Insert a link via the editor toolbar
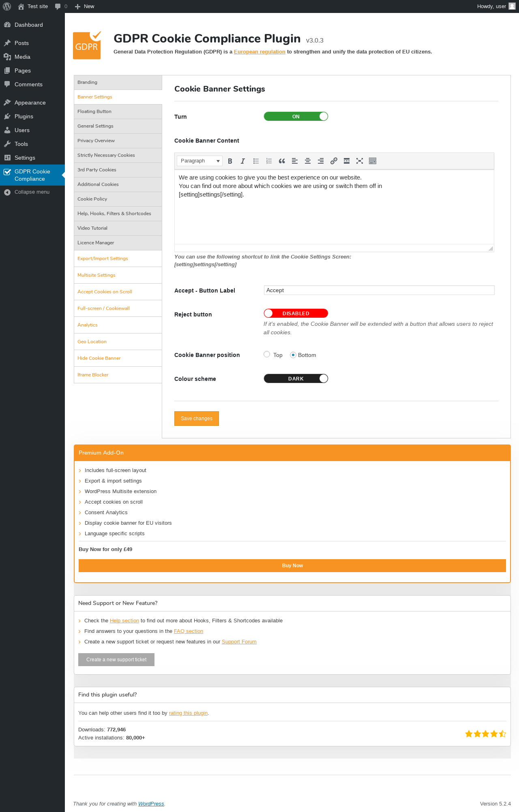 pyautogui.click(x=334, y=161)
